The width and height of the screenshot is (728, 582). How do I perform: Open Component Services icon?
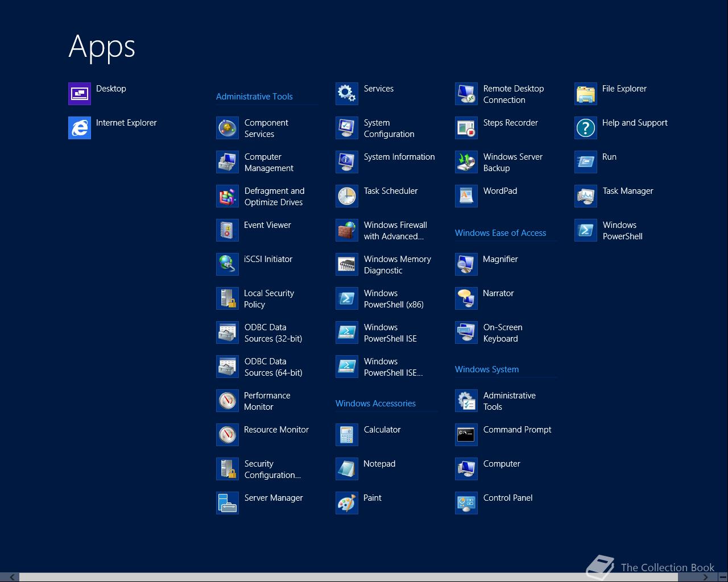227,128
